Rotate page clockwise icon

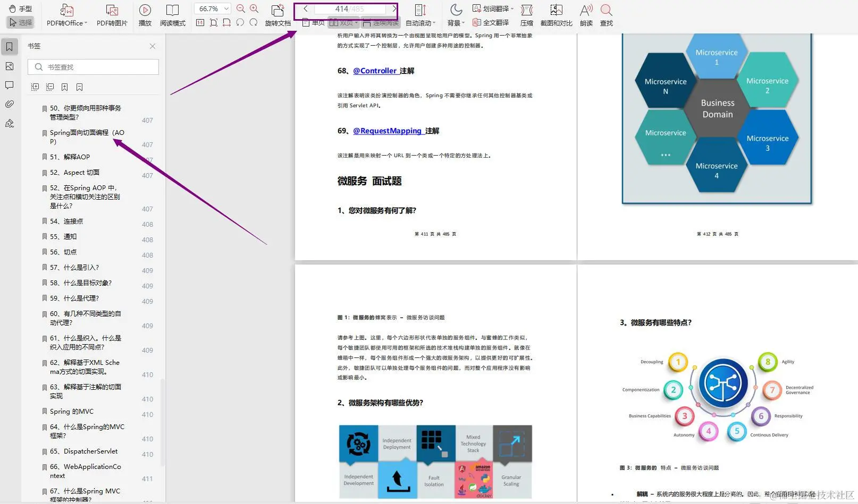(x=253, y=22)
